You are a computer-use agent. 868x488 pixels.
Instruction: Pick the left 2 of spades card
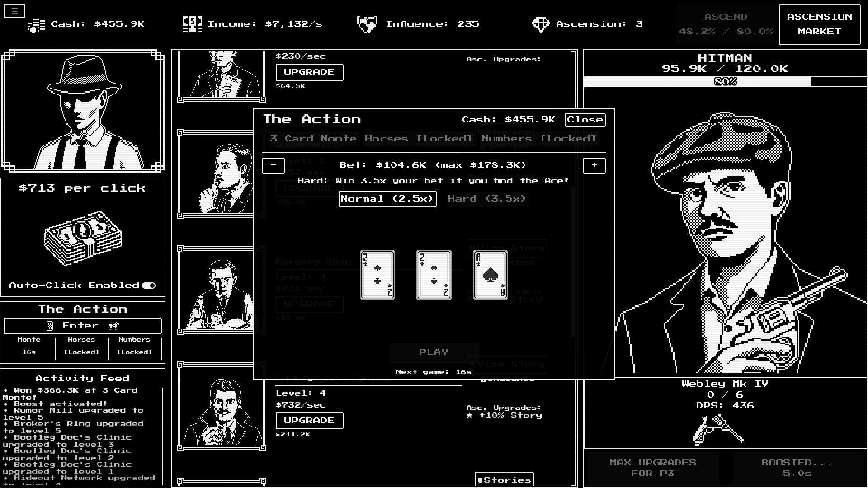(377, 275)
